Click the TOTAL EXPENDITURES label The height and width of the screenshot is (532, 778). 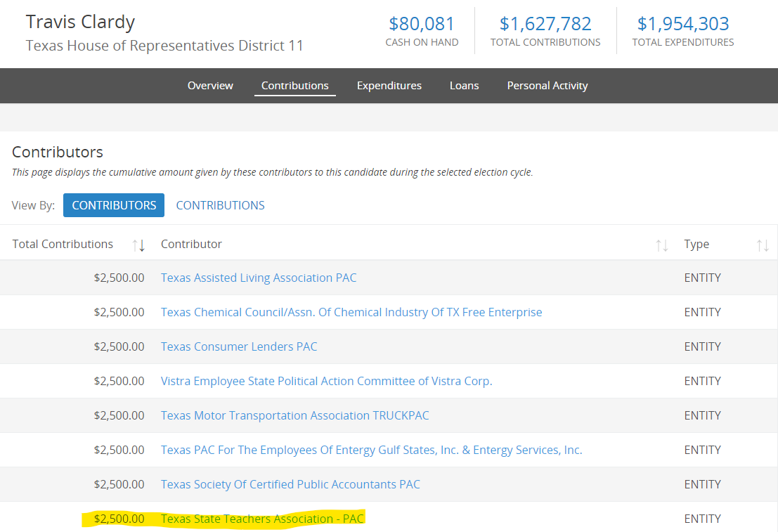[683, 42]
